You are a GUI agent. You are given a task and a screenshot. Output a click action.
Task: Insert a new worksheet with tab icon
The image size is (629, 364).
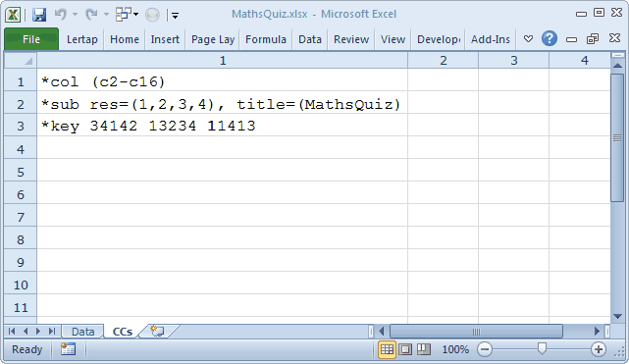(x=157, y=331)
